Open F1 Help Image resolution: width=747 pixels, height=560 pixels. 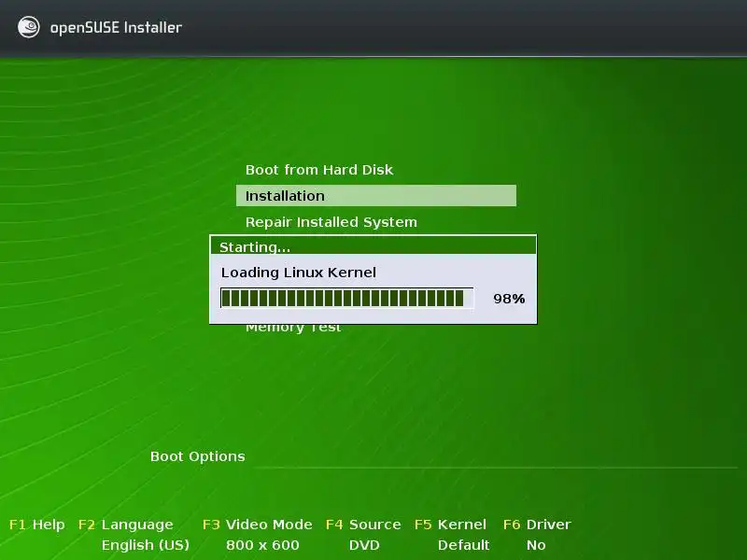click(36, 525)
